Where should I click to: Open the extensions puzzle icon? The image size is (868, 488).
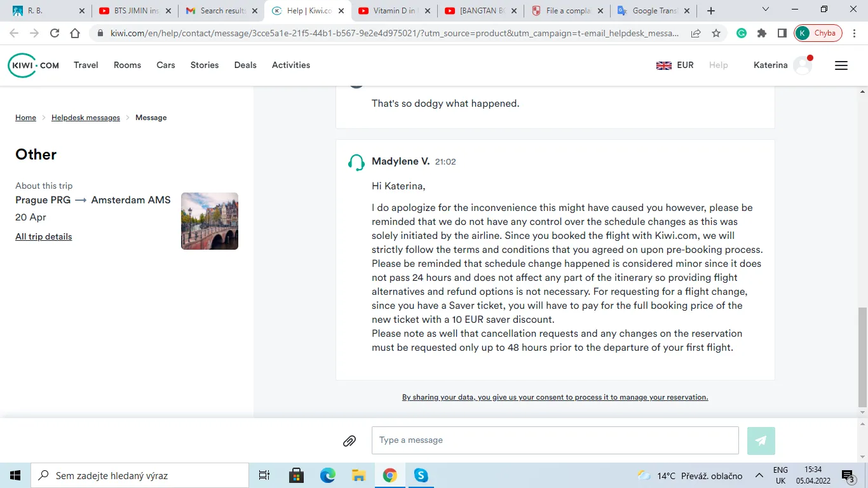762,34
